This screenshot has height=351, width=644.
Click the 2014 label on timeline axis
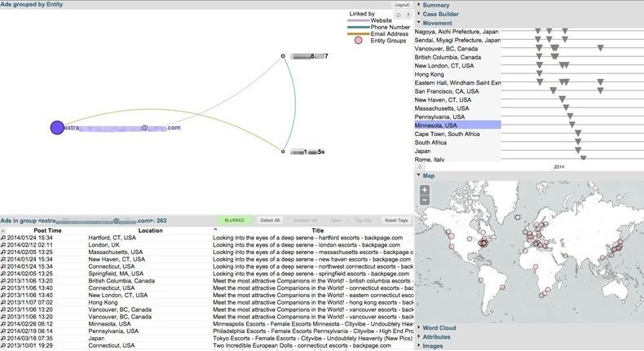coord(559,167)
